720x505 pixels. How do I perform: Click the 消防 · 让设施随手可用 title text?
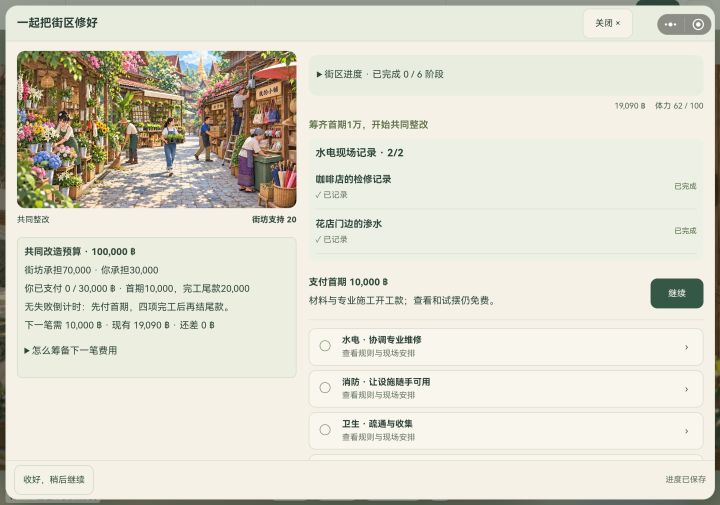[386, 382]
